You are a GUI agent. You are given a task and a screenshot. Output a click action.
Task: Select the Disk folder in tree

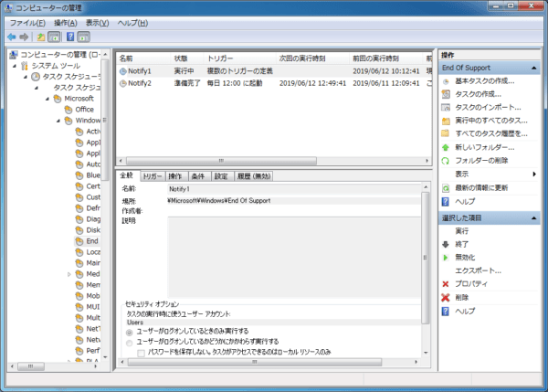click(93, 230)
